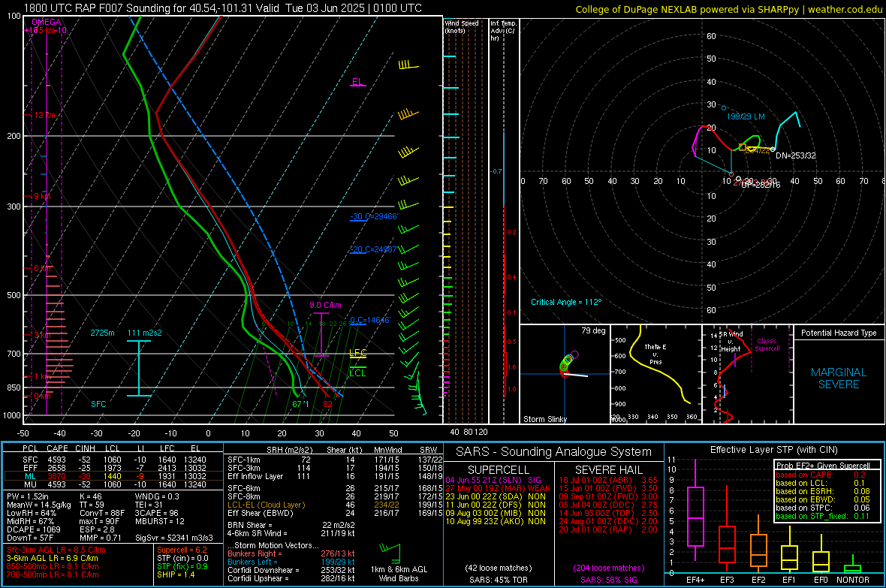Image resolution: width=886 pixels, height=588 pixels.
Task: Click the 199/29 LM hodograph label
Action: [x=746, y=116]
